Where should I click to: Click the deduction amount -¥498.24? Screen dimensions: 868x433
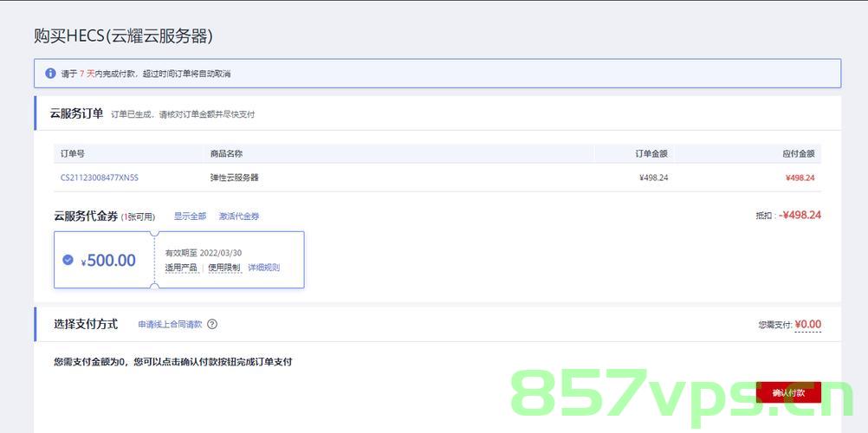[800, 216]
